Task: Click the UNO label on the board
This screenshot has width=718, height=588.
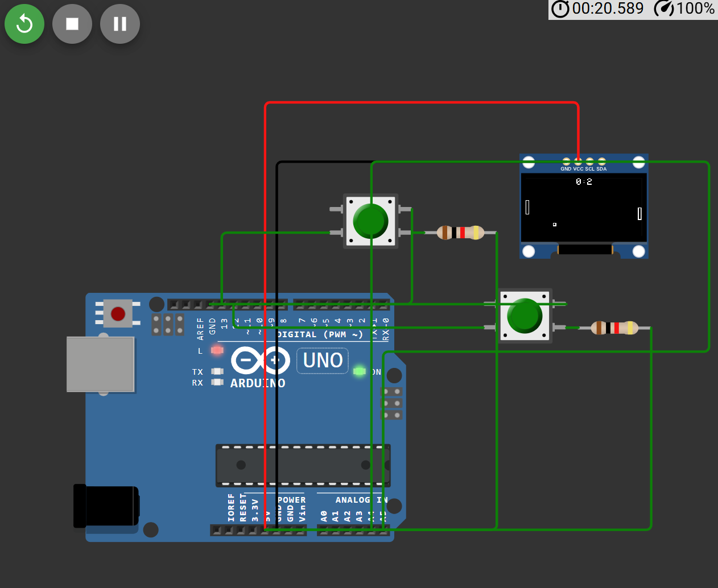Action: pos(323,361)
